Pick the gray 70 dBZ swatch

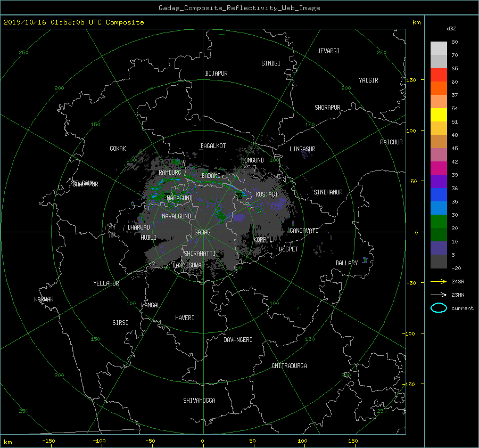439,61
